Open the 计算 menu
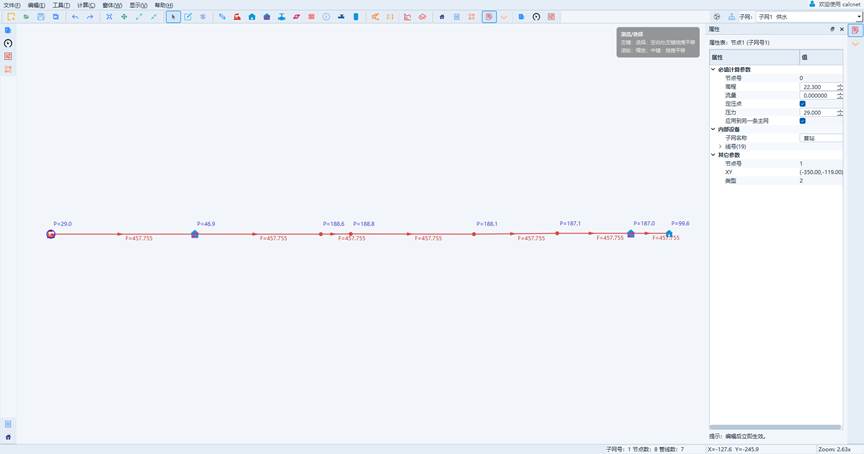This screenshot has width=864, height=454. pos(85,5)
